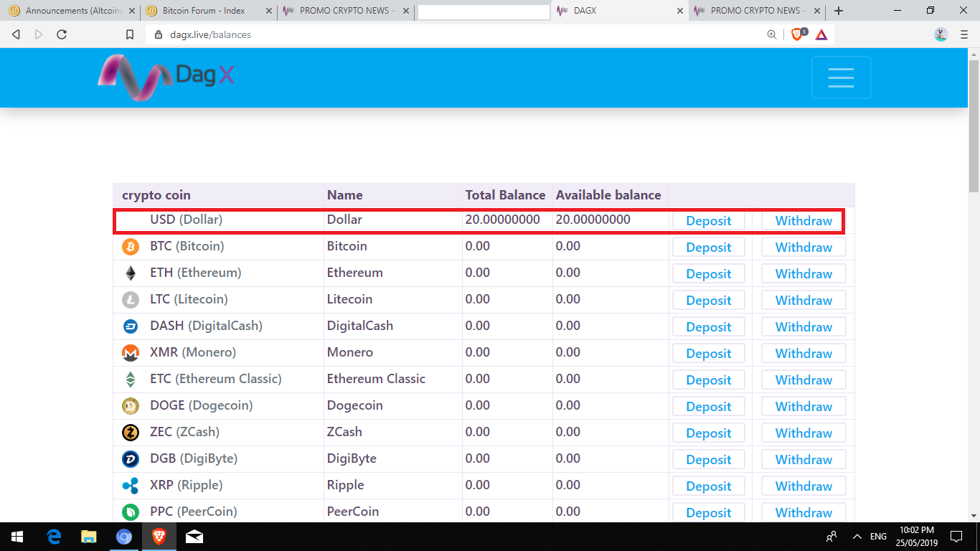The image size is (980, 551).
Task: Click the Ripple coin icon
Action: (x=131, y=486)
